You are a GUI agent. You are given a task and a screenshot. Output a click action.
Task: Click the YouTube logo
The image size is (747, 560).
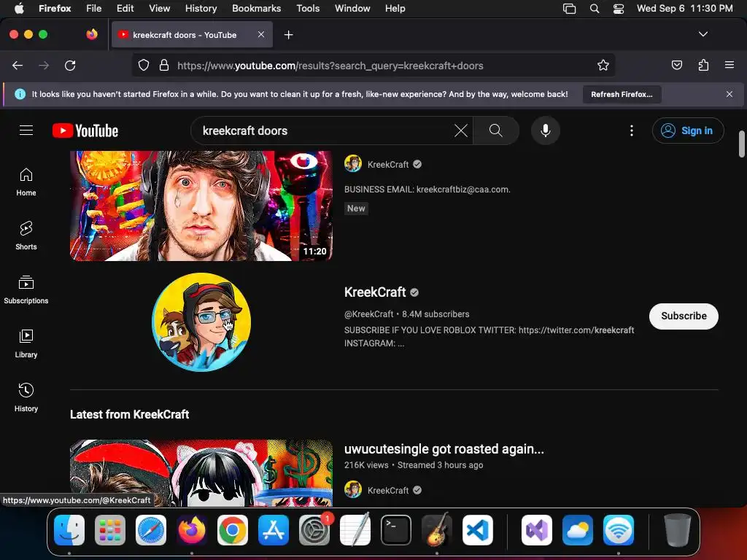click(x=85, y=131)
